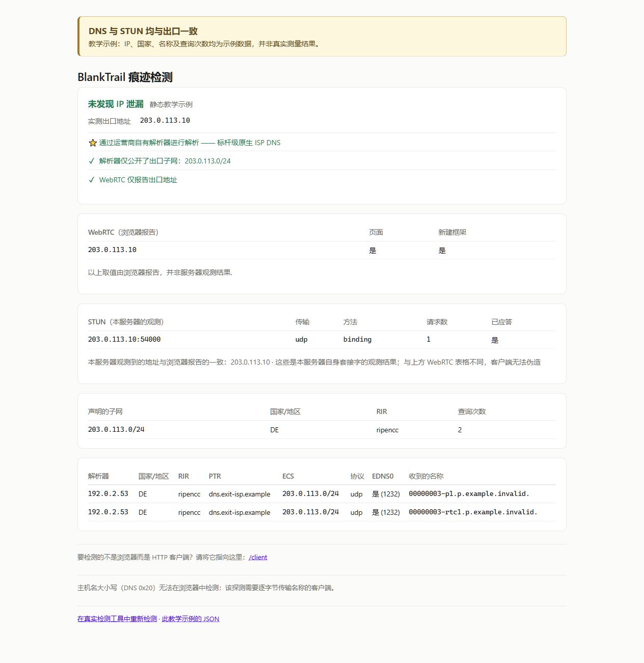Select the name 00000003-rtc1.p.example.invalid.
The height and width of the screenshot is (663, 644).
tap(473, 512)
